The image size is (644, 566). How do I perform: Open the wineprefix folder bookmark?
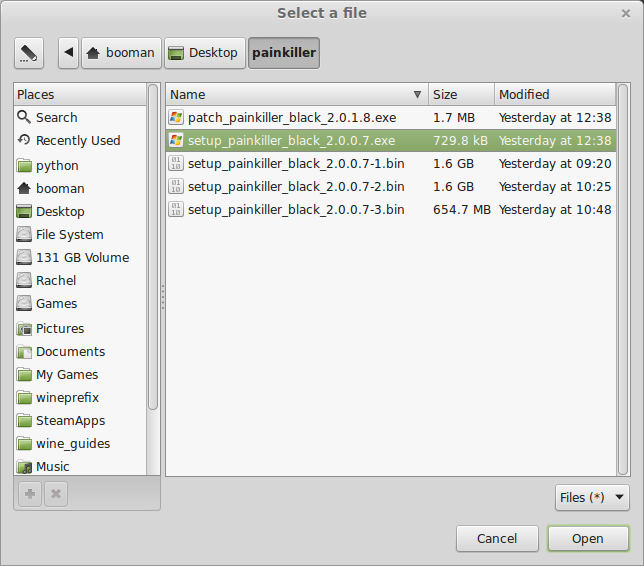coord(80,398)
